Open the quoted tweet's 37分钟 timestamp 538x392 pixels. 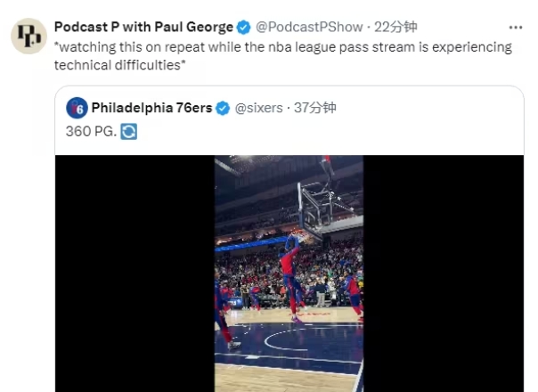point(315,108)
